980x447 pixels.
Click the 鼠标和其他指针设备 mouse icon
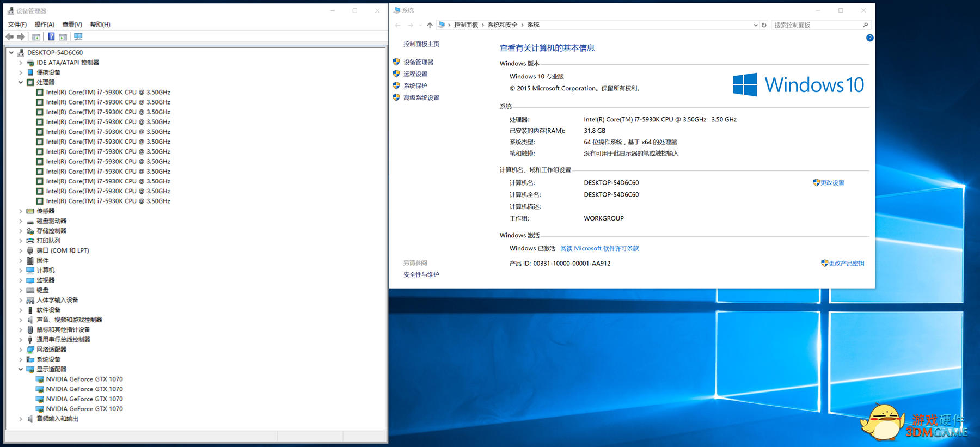30,330
